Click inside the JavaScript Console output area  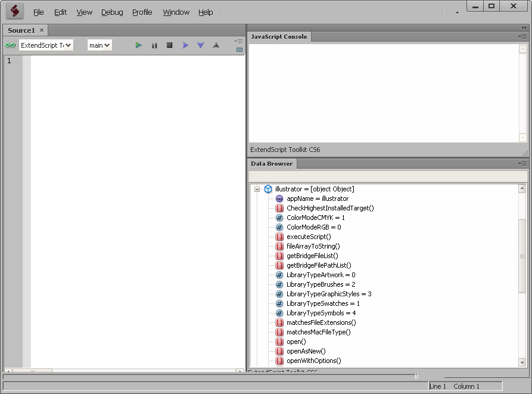click(x=384, y=94)
